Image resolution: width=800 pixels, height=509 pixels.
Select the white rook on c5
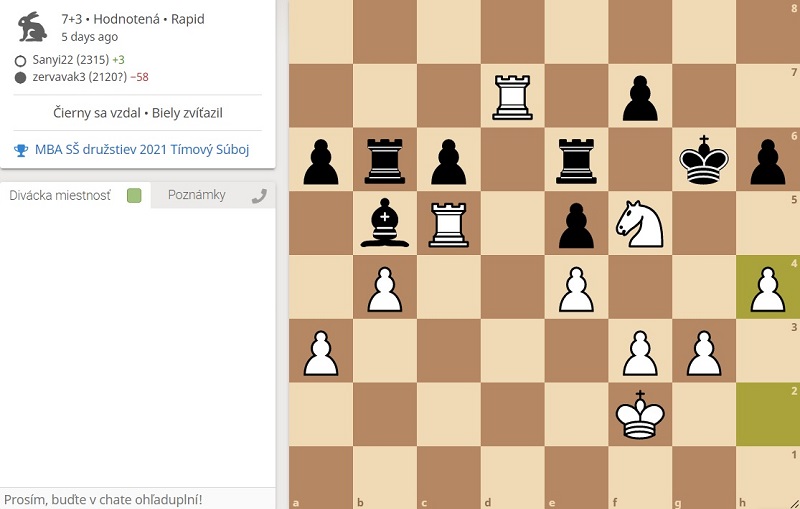[449, 223]
